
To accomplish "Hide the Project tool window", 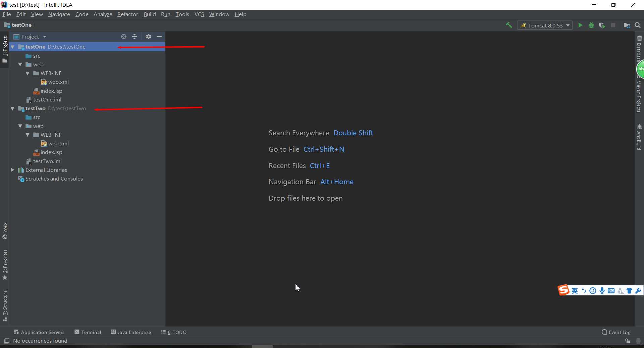I will point(159,37).
